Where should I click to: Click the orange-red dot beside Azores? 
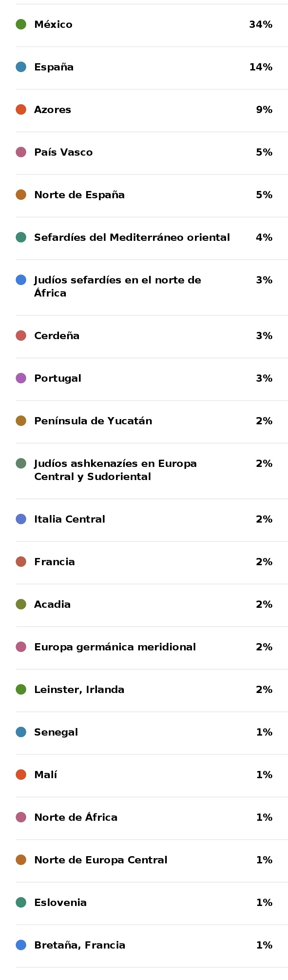pos(21,109)
